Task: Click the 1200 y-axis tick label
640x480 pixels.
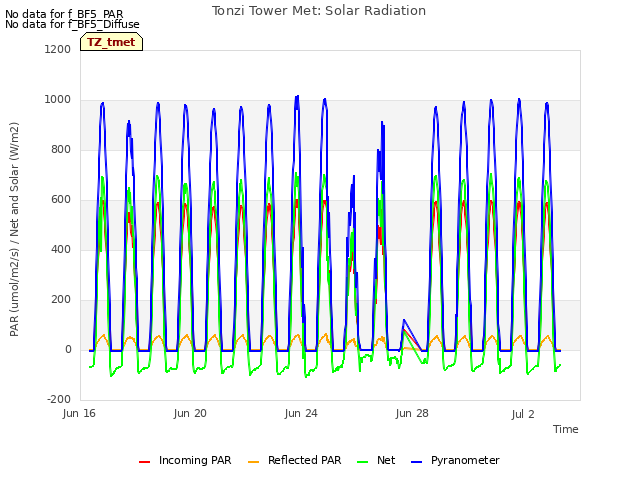Action: tap(58, 49)
